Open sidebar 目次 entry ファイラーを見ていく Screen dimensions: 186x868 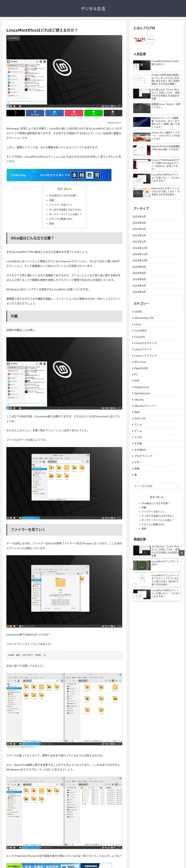(153, 512)
